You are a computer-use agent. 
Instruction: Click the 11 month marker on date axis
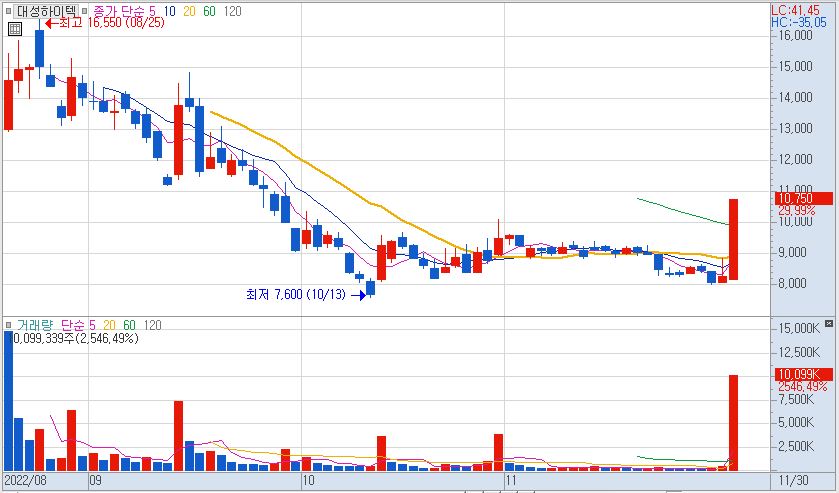click(512, 480)
